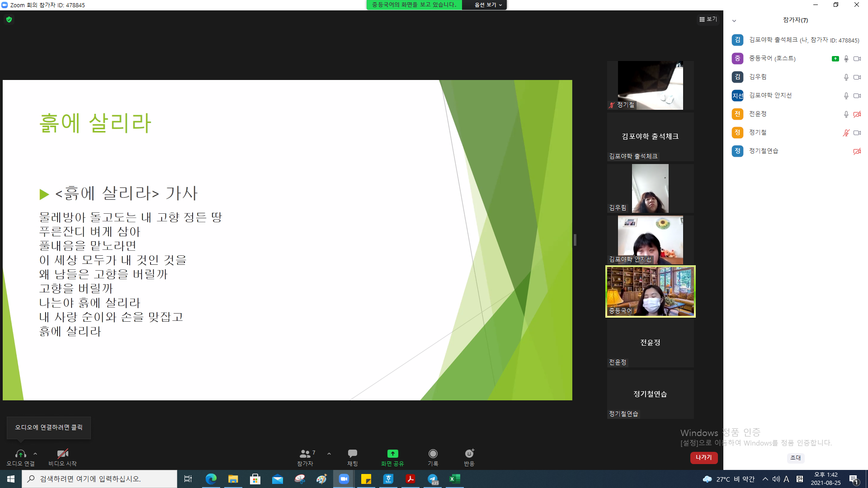Click the green encryption shield icon
The height and width of the screenshot is (488, 868).
(x=9, y=19)
